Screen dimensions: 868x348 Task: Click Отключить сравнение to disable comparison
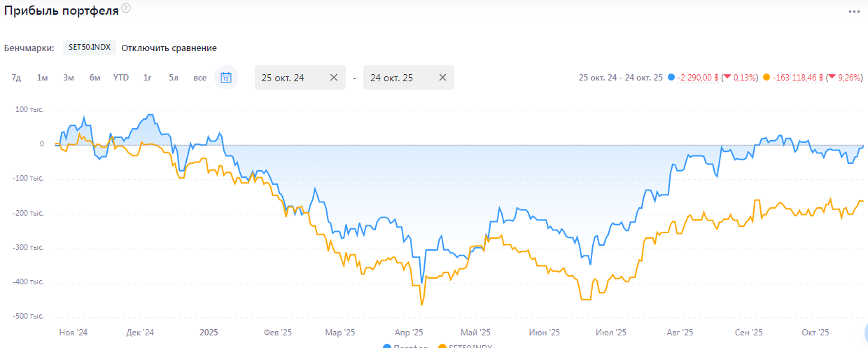[169, 48]
